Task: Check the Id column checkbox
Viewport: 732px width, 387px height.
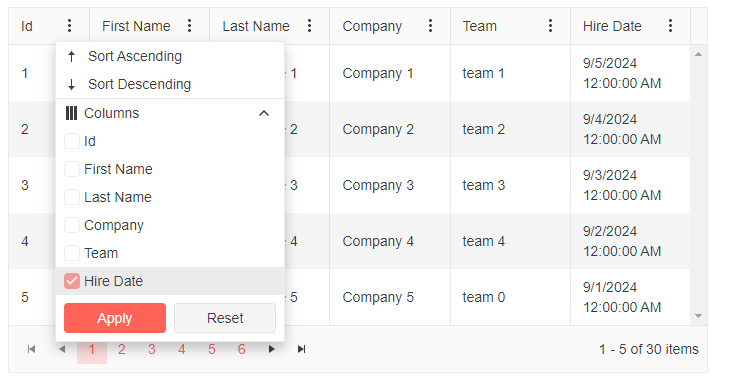Action: [x=72, y=141]
